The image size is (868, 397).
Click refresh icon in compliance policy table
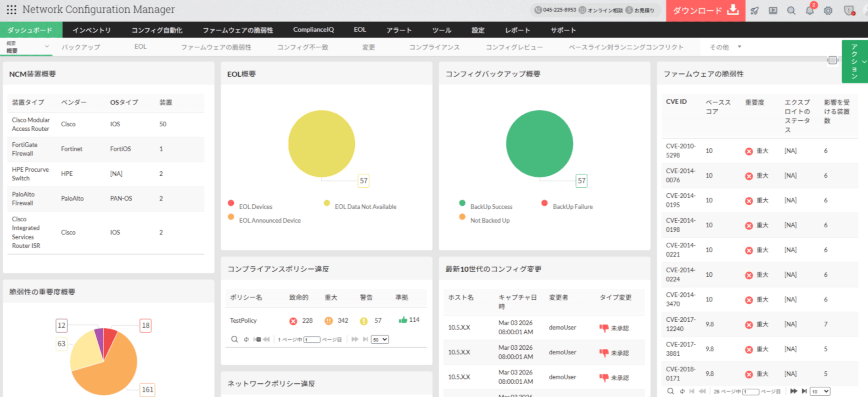point(246,340)
